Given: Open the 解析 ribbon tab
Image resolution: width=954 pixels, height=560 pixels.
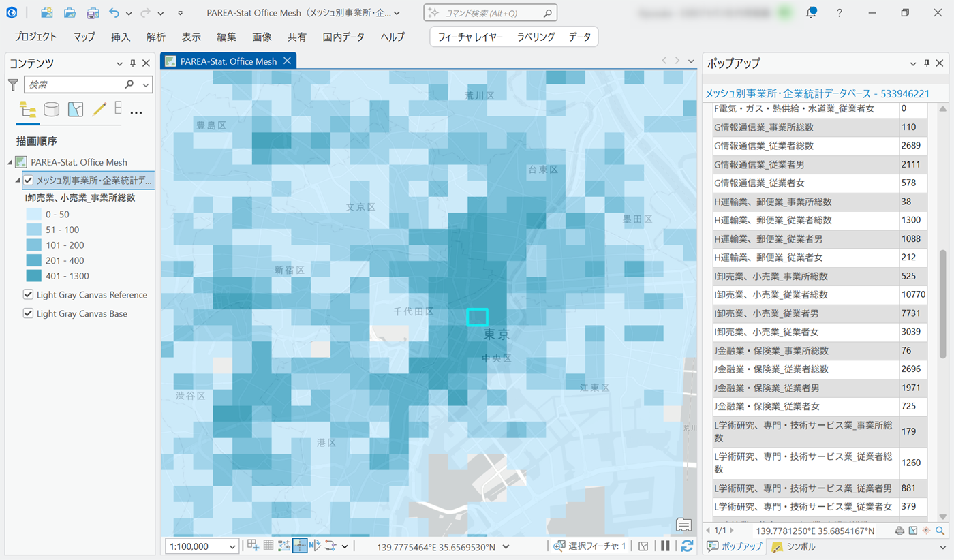Looking at the screenshot, I should pyautogui.click(x=155, y=37).
